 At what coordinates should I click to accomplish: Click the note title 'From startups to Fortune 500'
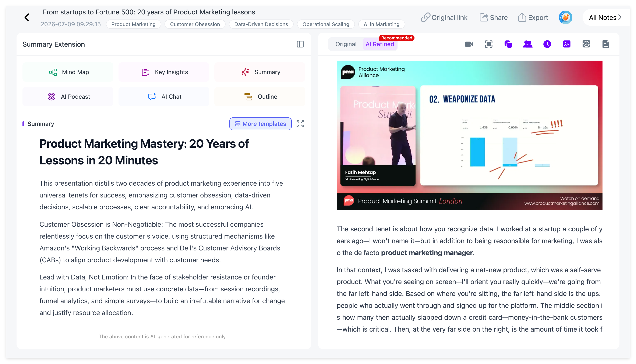click(x=149, y=12)
